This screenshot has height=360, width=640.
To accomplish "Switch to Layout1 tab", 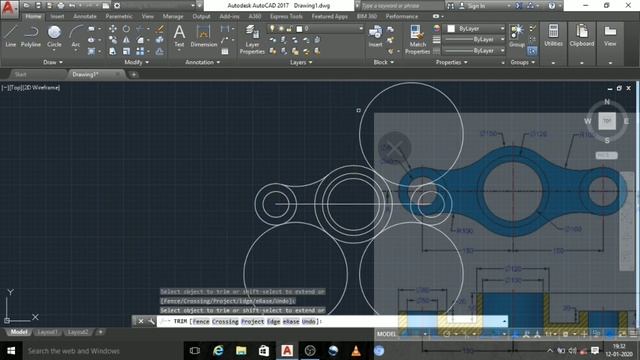I will 48,332.
